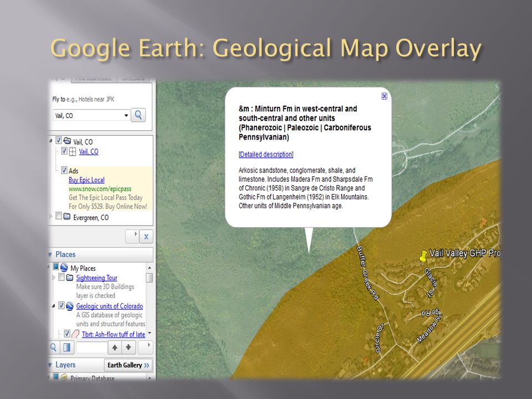Close the Minturn Fm info balloon

click(x=384, y=96)
